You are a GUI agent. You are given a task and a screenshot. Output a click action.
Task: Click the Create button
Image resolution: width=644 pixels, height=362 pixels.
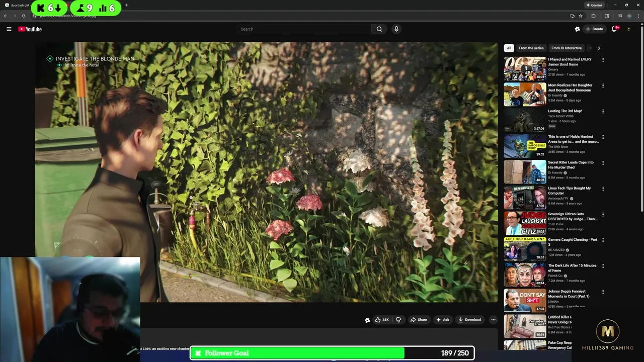[594, 29]
